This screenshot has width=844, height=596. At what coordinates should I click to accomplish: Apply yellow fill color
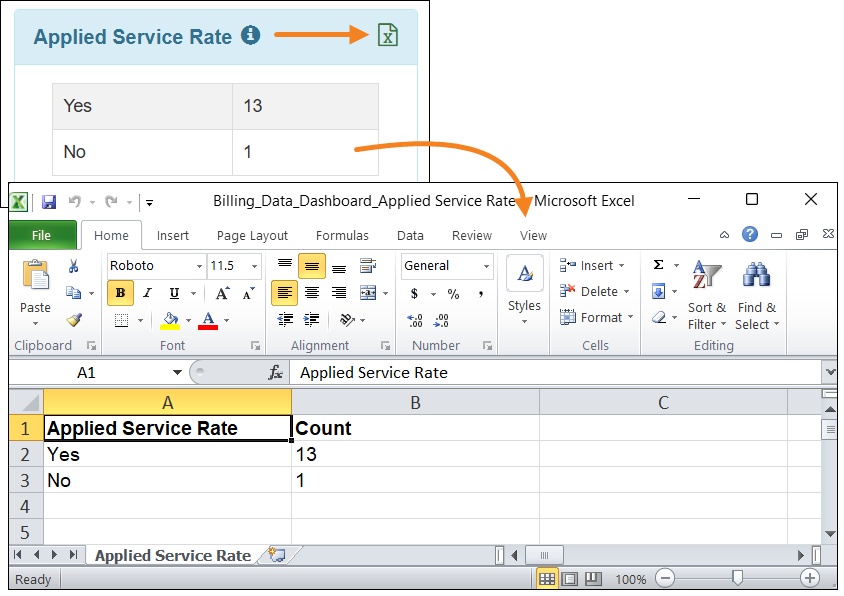[170, 320]
